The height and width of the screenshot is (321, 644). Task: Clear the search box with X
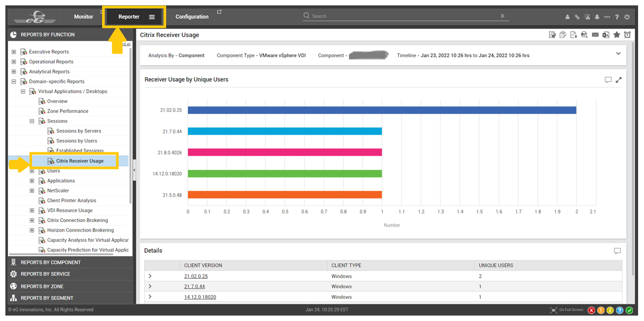[x=503, y=16]
